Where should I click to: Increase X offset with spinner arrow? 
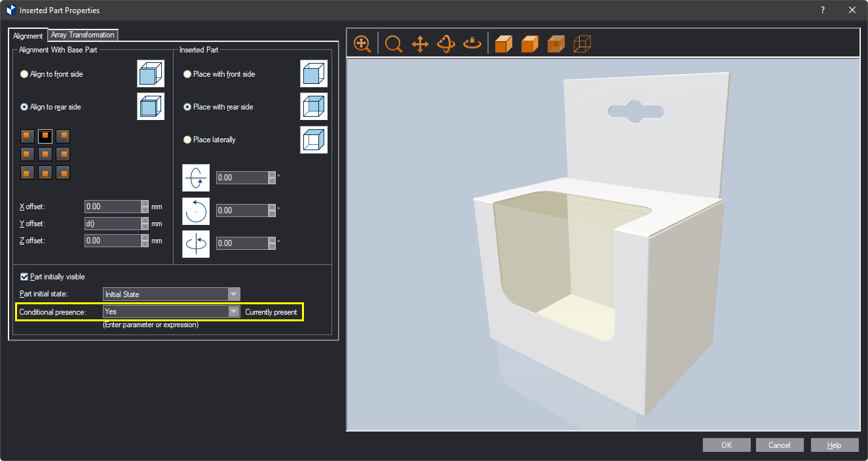coord(145,203)
